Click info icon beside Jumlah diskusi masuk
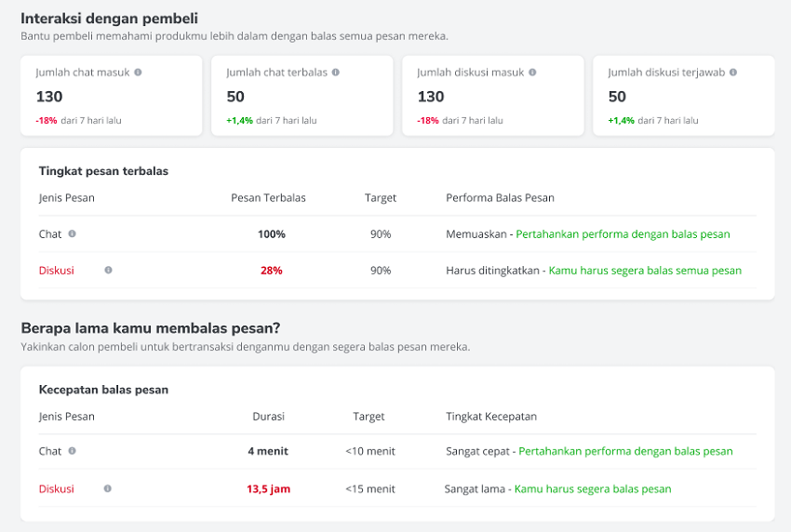Screen dimensions: 791x532 (532, 73)
